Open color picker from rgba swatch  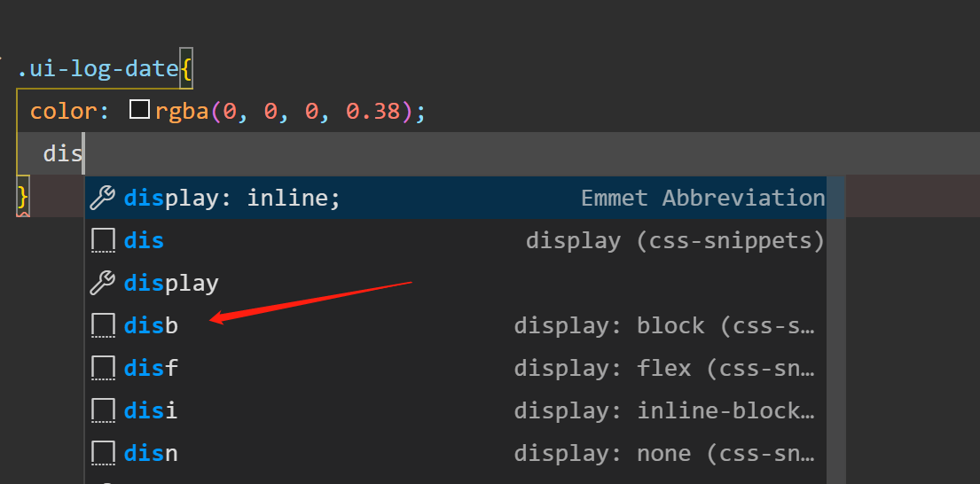click(139, 109)
